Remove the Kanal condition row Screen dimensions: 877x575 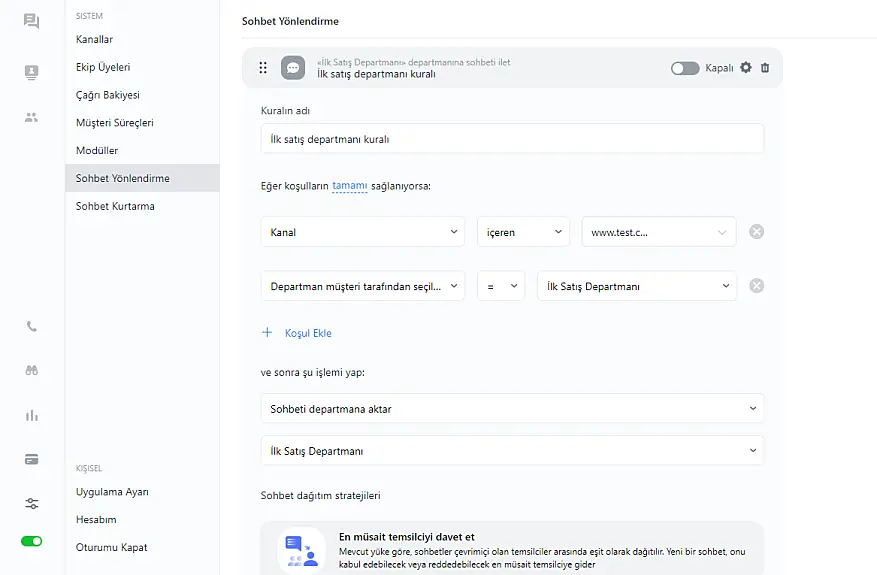757,232
